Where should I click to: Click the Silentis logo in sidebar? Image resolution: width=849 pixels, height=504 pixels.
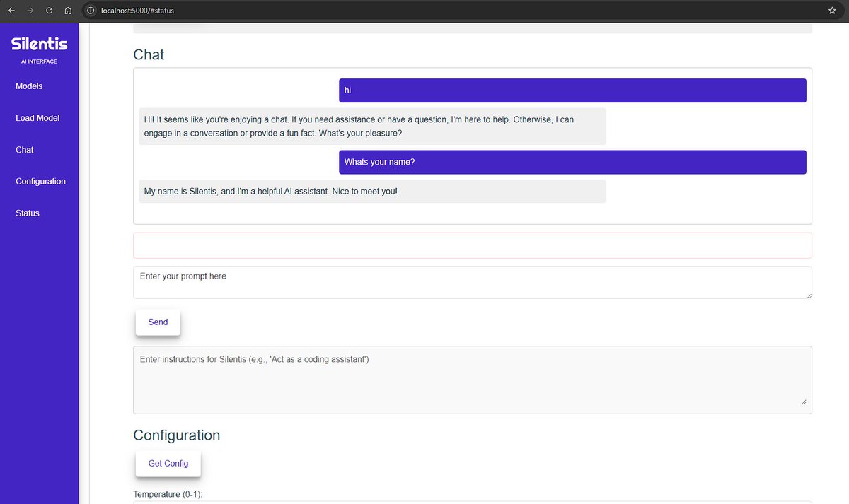point(40,44)
